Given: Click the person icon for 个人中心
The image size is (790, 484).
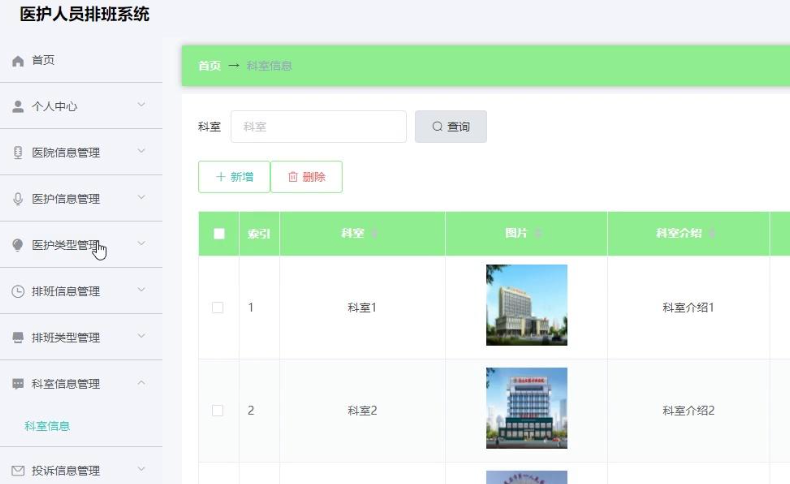Looking at the screenshot, I should click(18, 107).
